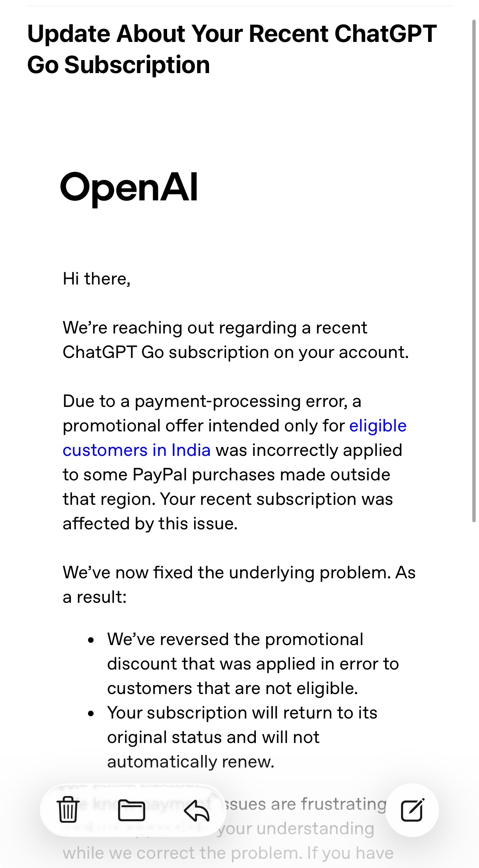Click the vertical scrollbar thumb

pyautogui.click(x=474, y=271)
